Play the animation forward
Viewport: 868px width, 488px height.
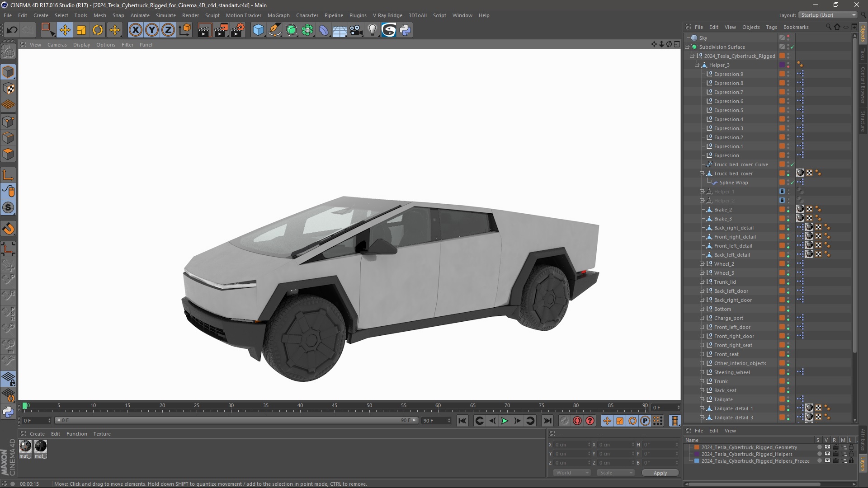[x=505, y=421]
